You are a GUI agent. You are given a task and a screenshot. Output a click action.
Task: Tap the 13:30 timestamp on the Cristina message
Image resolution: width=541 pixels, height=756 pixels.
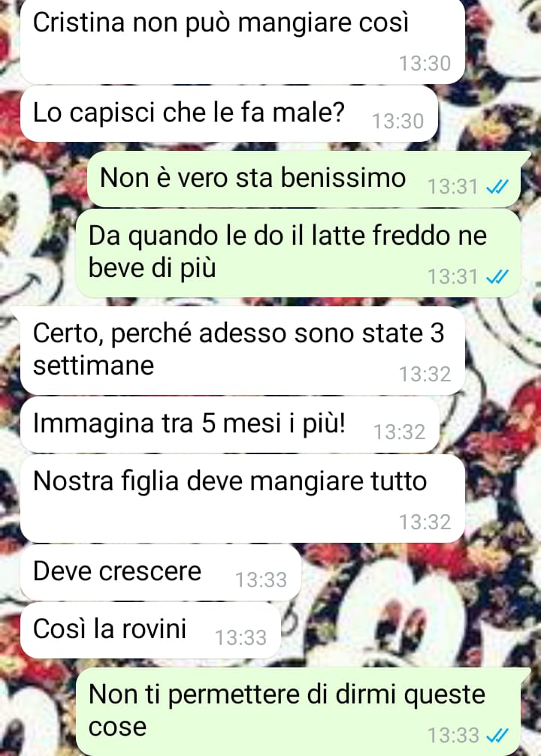[425, 63]
